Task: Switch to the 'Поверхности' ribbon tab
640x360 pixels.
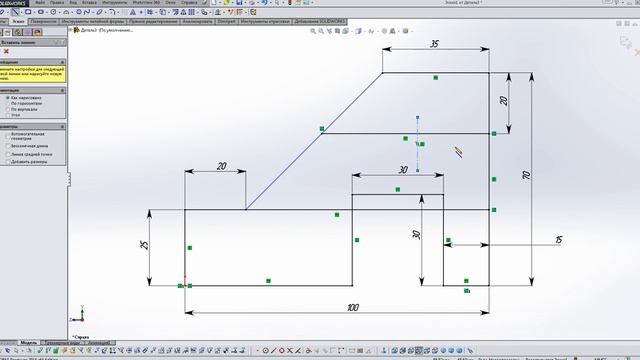Action: 44,21
